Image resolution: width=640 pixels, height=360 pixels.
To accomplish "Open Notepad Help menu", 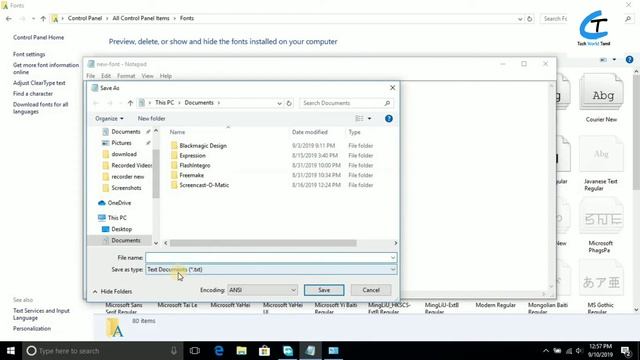I will point(166,76).
